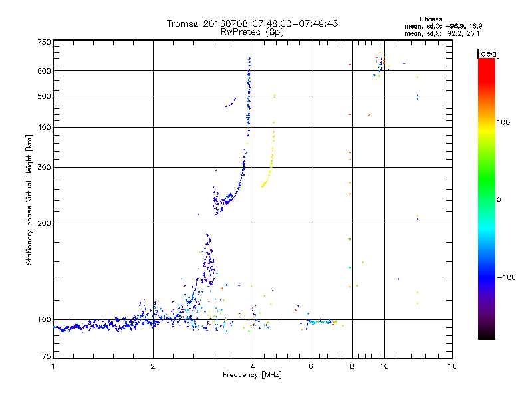
Task: Click the x-axis tick label '8'
Action: tap(352, 366)
